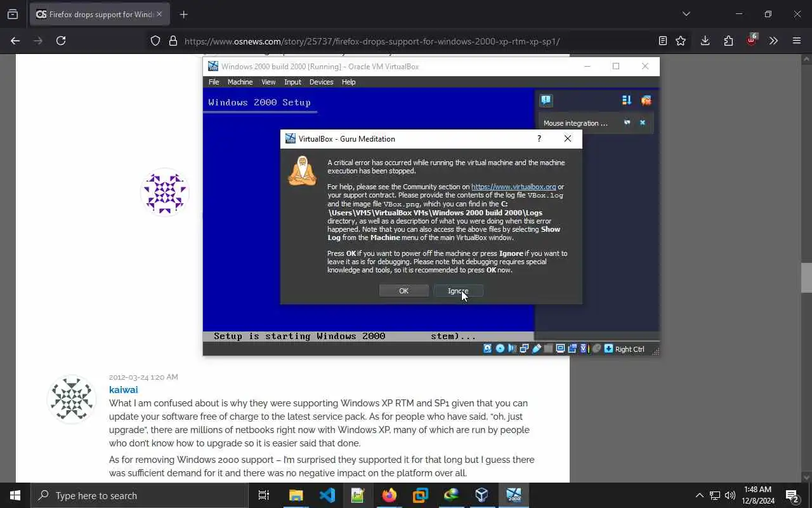Click the icon left of the Mouse integration close button
Screen dimensions: 812x508
click(627, 123)
